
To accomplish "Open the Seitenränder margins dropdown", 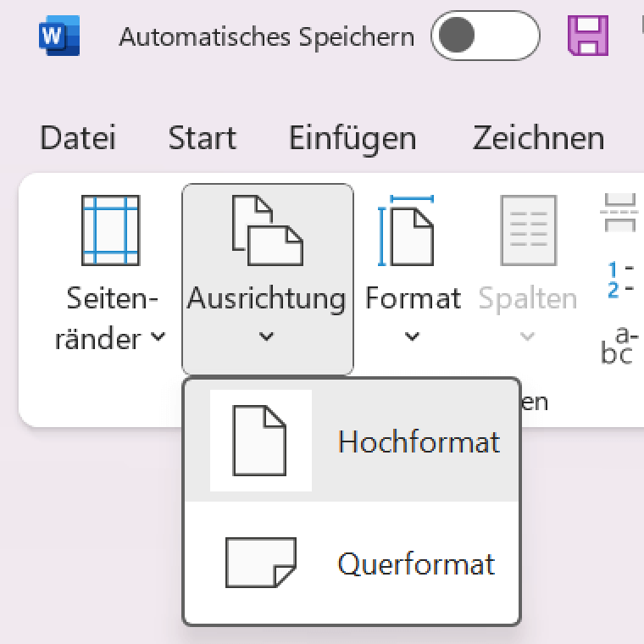I will (110, 275).
